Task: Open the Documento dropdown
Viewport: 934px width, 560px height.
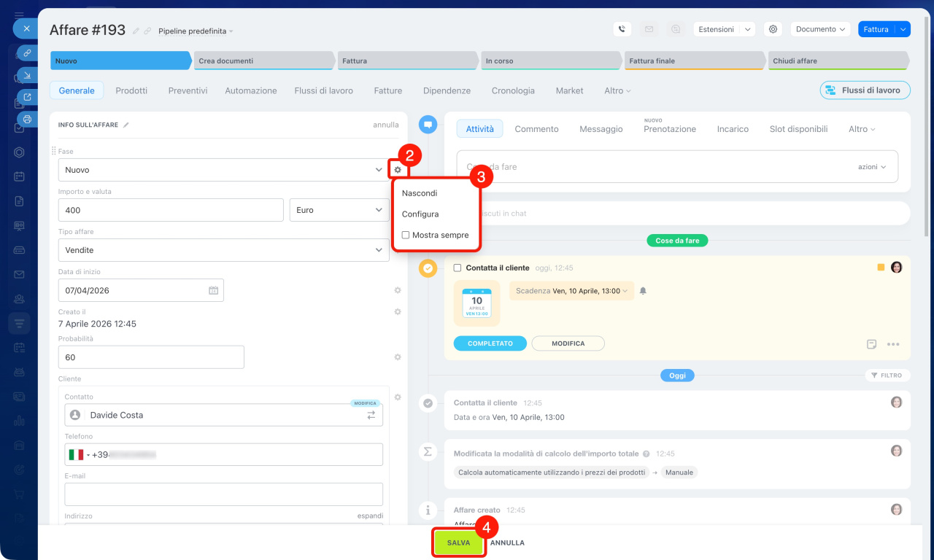Action: 820,29
